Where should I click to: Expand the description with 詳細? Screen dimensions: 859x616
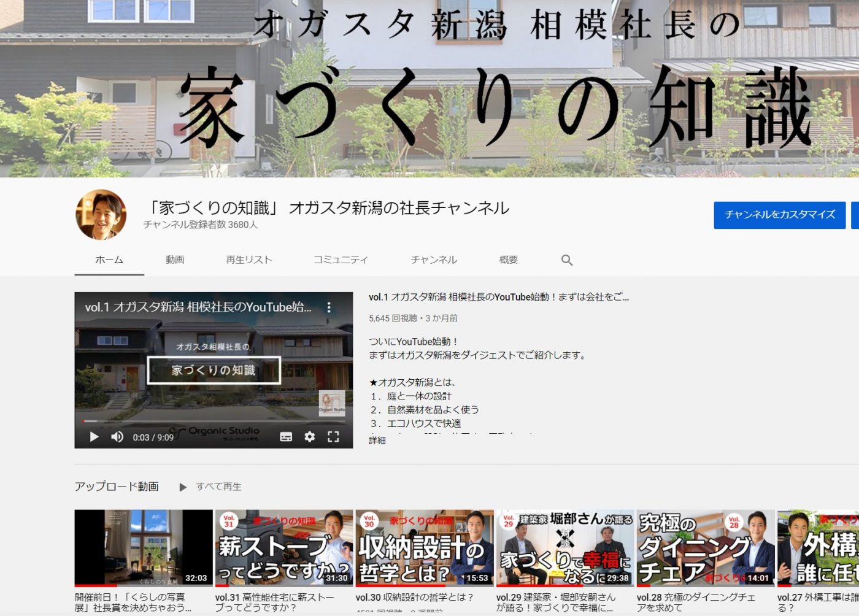(377, 440)
